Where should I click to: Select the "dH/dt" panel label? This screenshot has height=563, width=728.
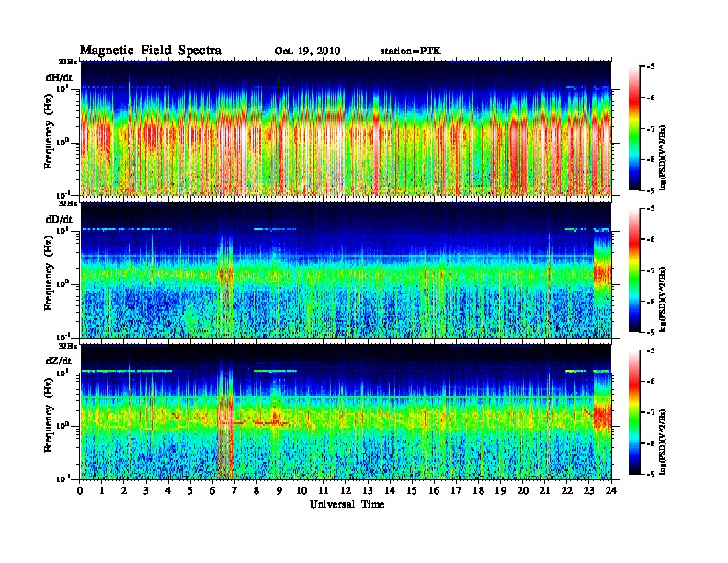pyautogui.click(x=59, y=77)
